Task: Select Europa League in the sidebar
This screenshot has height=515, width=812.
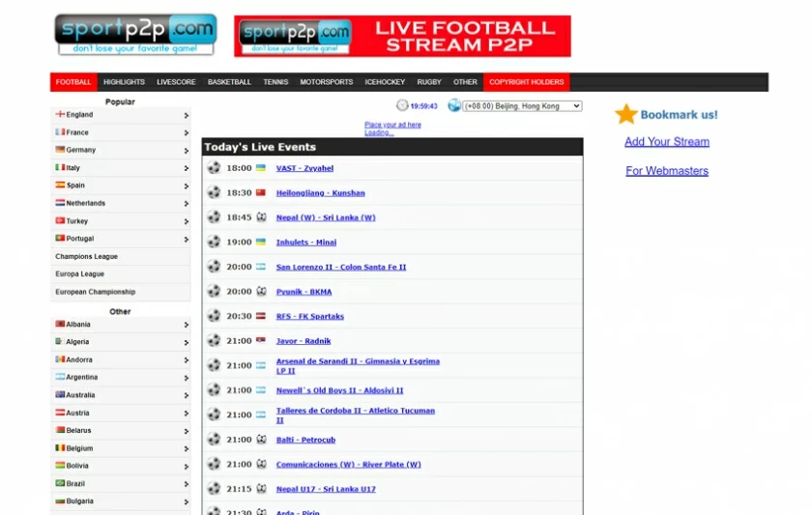Action: 79,273
